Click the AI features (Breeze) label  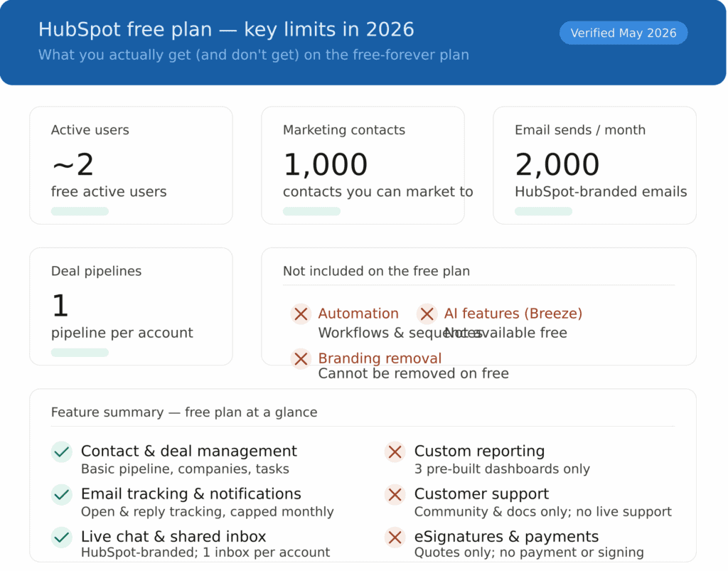(513, 314)
